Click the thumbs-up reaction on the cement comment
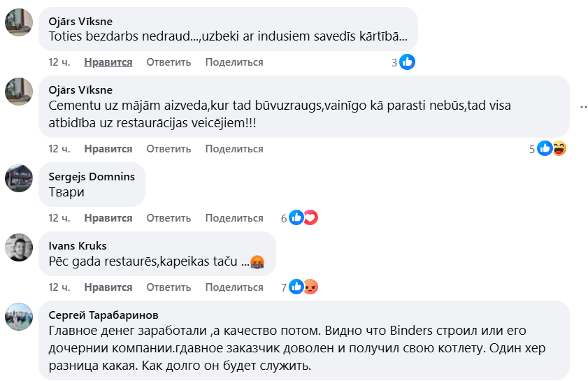The width and height of the screenshot is (588, 381). tap(545, 148)
